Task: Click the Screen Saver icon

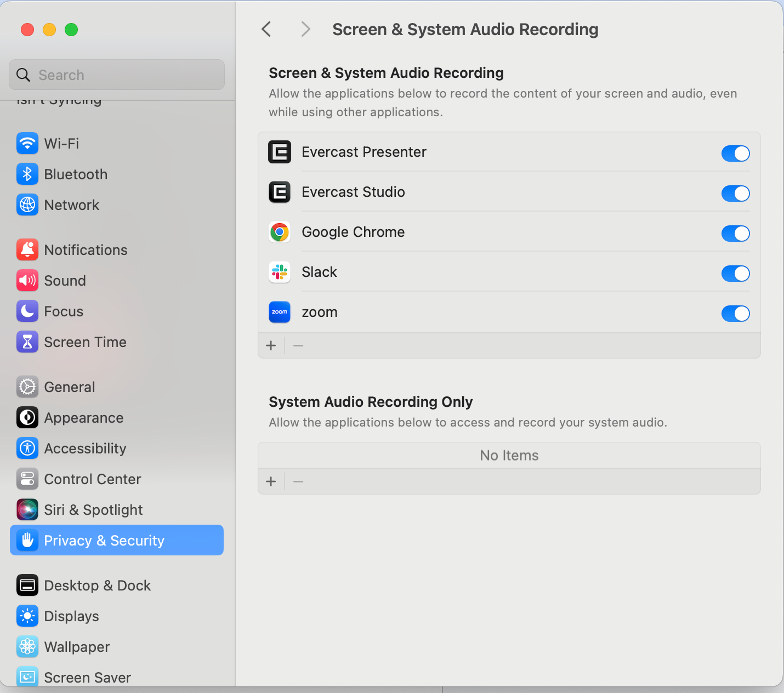Action: point(27,677)
